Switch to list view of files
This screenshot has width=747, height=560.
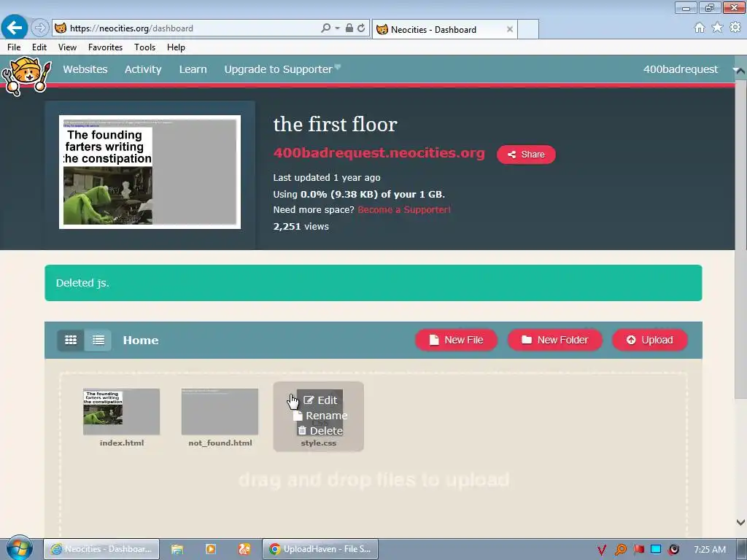click(98, 340)
